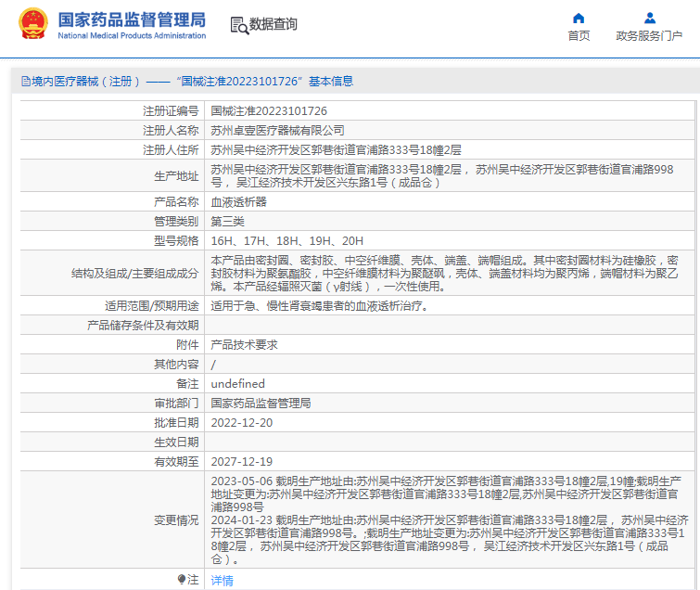Click the 备注 row label
The image size is (700, 590).
[x=187, y=384]
